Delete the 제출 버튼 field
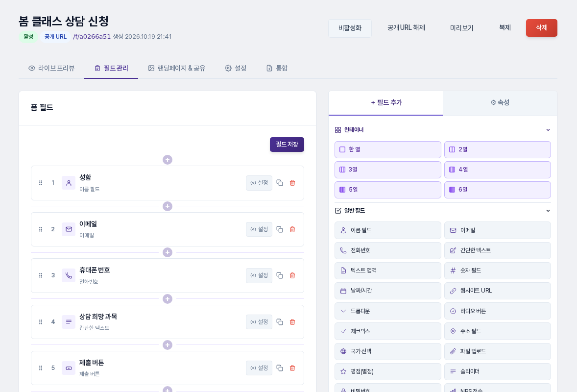 [292, 368]
